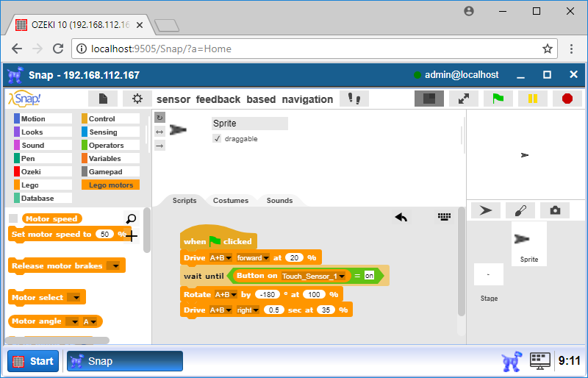
Task: Take a camera snapshot for new sprite
Action: [555, 210]
